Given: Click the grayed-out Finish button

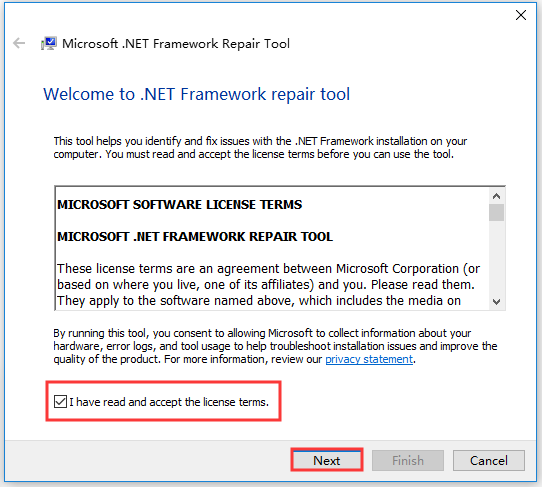Looking at the screenshot, I should tap(408, 460).
